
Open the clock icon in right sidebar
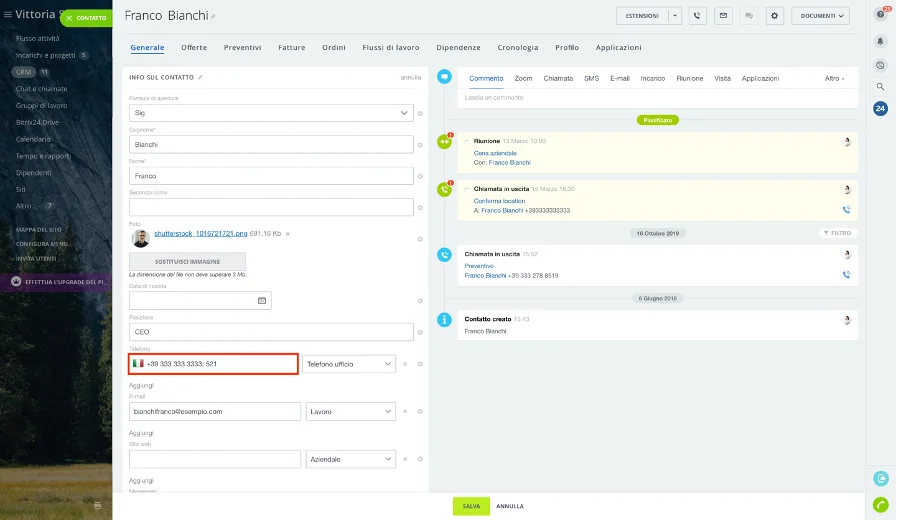pos(880,65)
